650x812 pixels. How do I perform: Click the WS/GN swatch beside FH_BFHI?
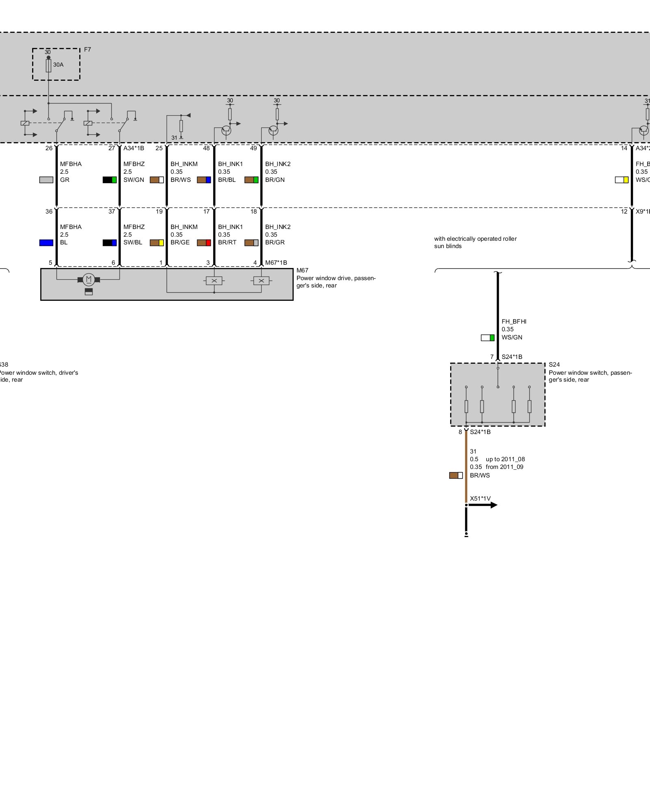tap(487, 338)
